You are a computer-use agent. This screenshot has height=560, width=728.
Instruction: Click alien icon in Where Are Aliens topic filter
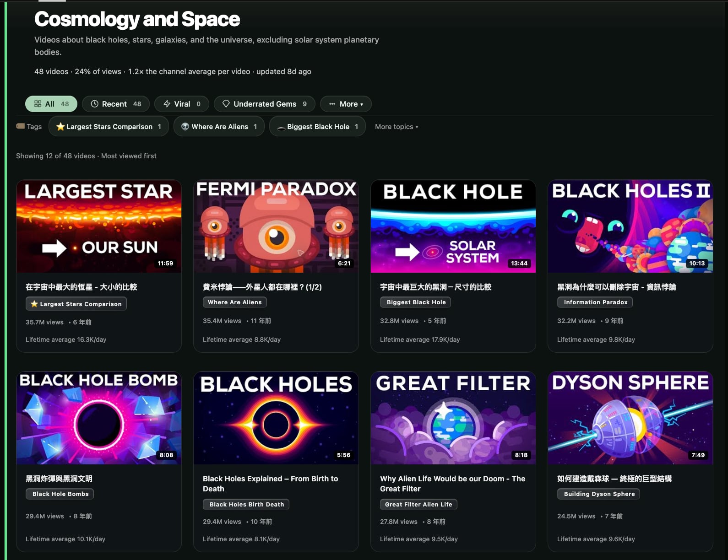[185, 127]
